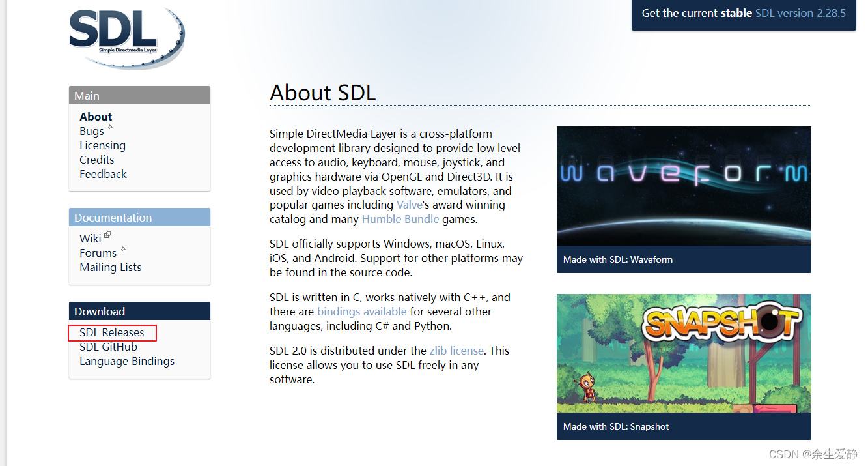Visit the Forums link

[98, 253]
